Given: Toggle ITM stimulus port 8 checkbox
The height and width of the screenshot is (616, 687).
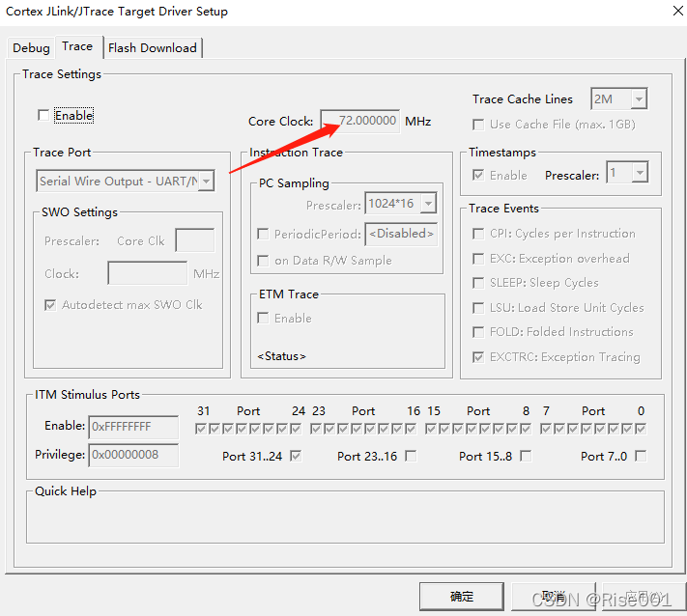Looking at the screenshot, I should tap(526, 429).
